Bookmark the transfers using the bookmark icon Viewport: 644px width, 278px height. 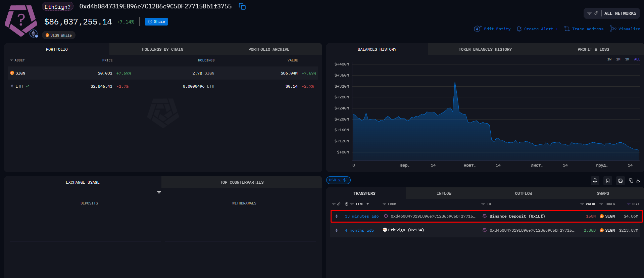point(607,181)
